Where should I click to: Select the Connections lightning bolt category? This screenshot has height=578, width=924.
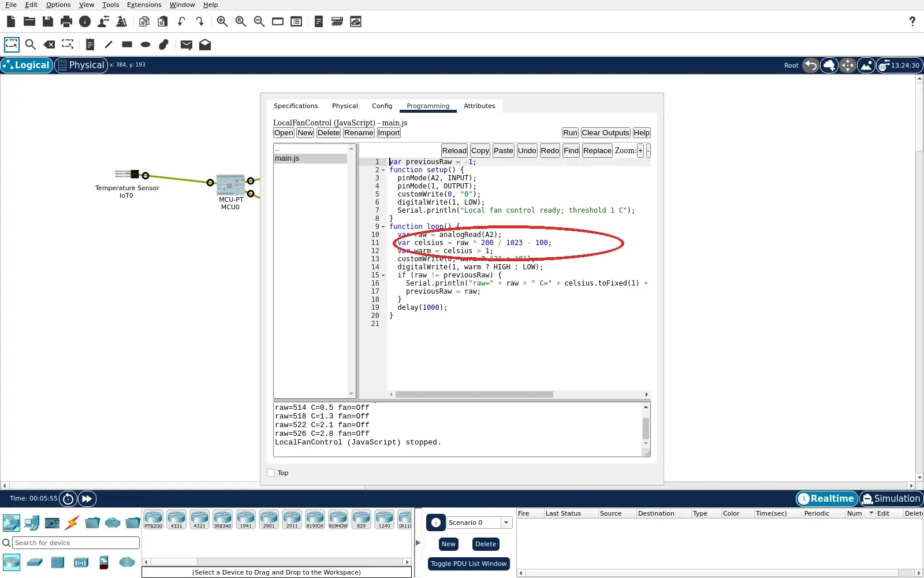click(x=72, y=523)
